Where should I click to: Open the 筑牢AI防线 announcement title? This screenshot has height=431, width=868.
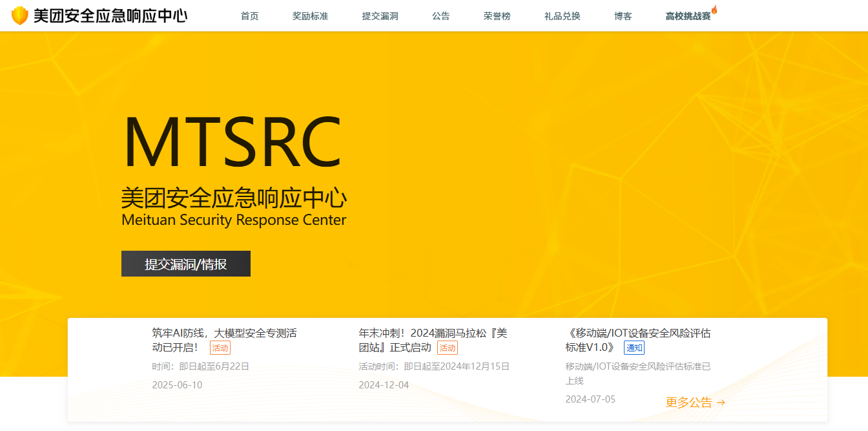point(223,333)
